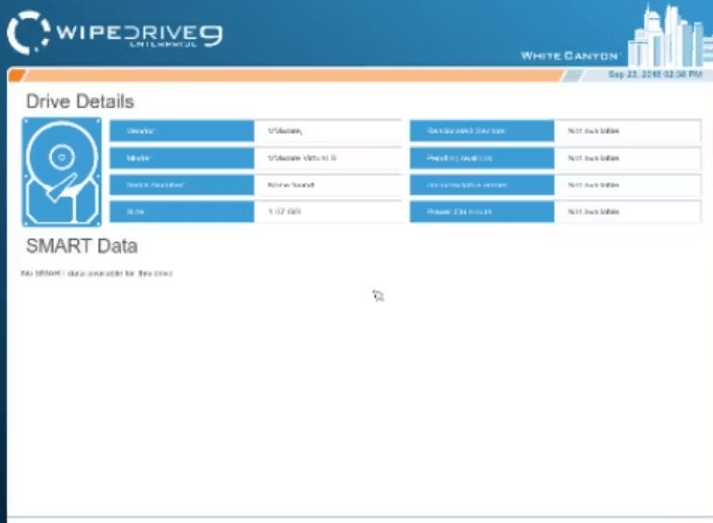Select the SMART Data heading
Screen dimensions: 713x523
[x=81, y=246]
